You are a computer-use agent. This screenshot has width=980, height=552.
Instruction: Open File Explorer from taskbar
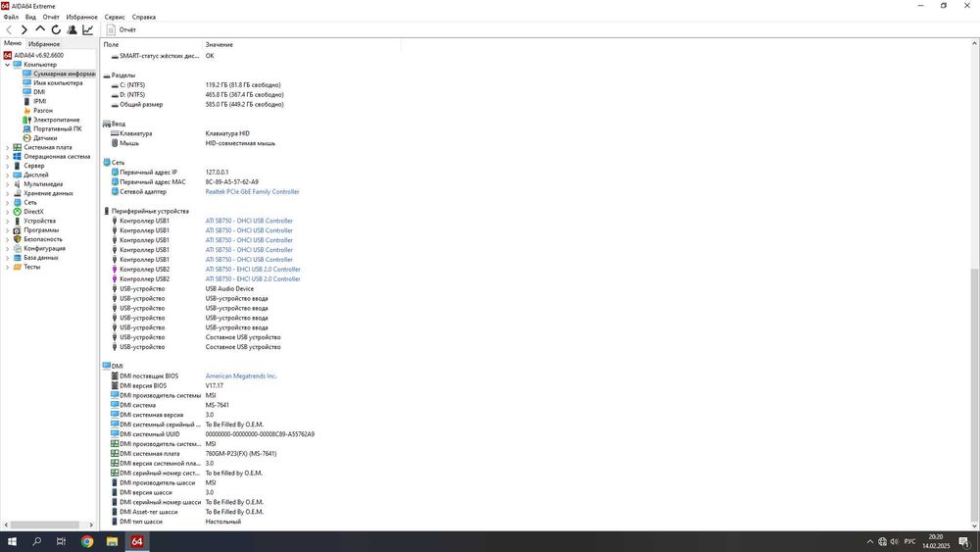click(x=112, y=541)
